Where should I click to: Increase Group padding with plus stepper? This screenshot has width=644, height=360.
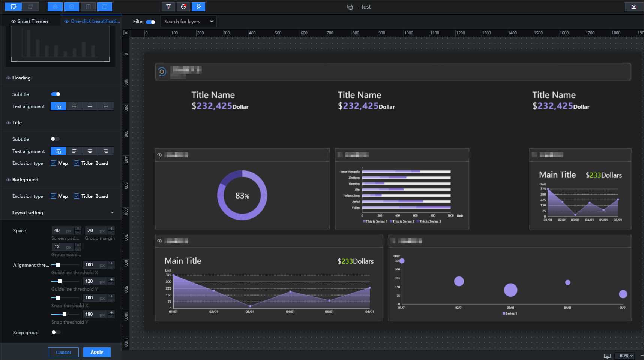pyautogui.click(x=78, y=245)
